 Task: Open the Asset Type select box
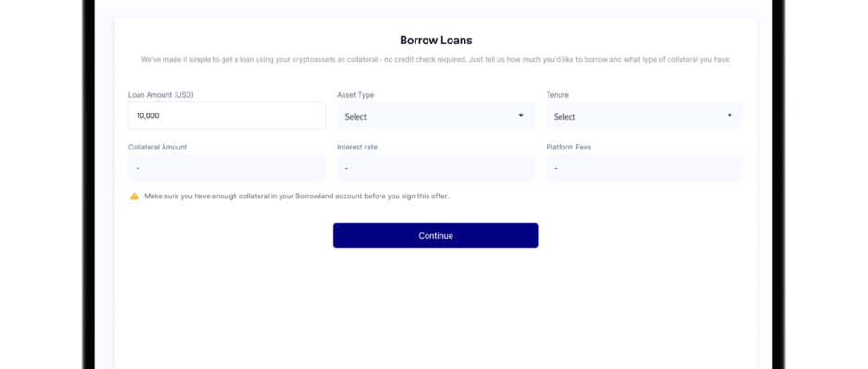click(x=436, y=116)
